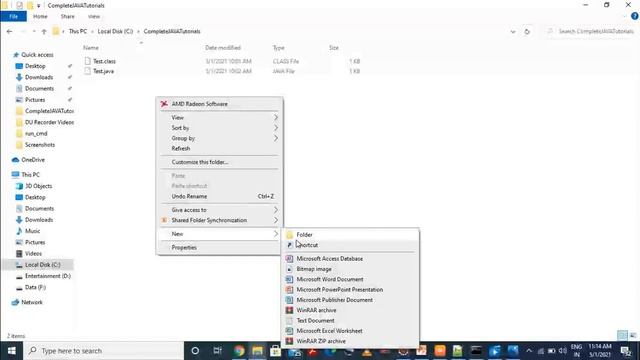Go back using the Back arrow
The height and width of the screenshot is (360, 640).
[x=9, y=31]
